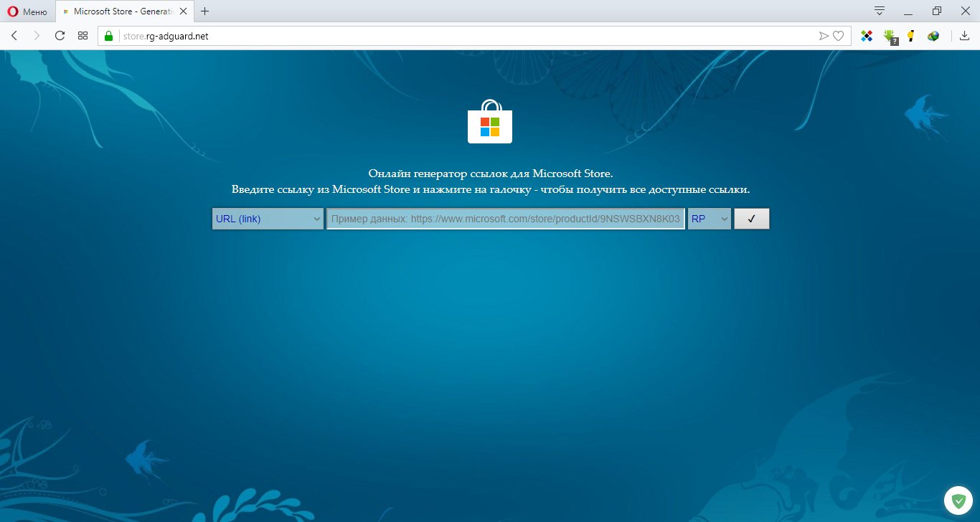Click the product link input field

click(506, 219)
